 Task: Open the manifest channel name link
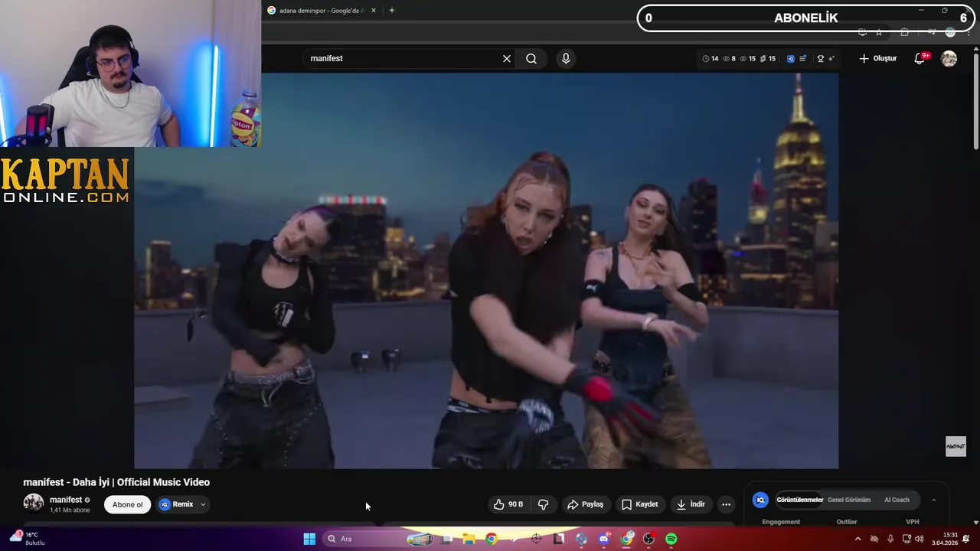pos(66,500)
